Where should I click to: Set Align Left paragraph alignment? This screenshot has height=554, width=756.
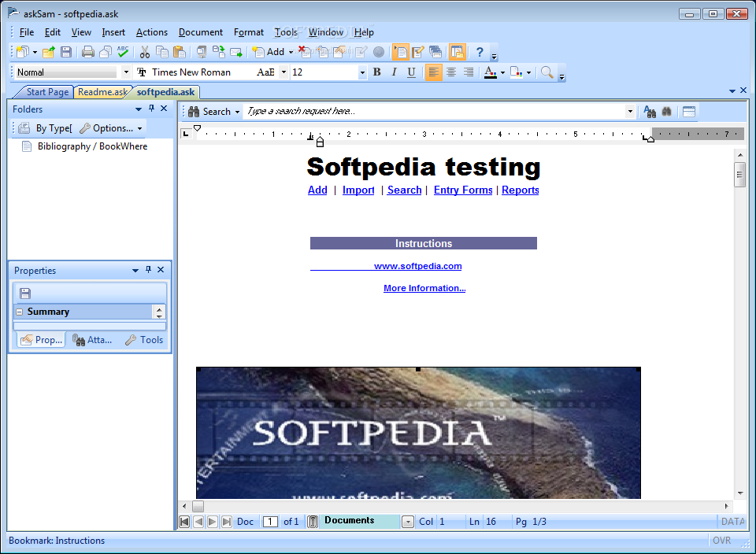(x=433, y=72)
